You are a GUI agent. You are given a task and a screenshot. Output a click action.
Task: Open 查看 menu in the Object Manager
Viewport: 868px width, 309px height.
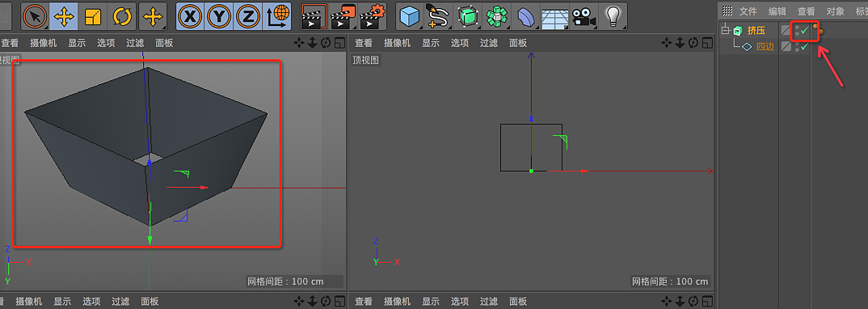point(806,11)
